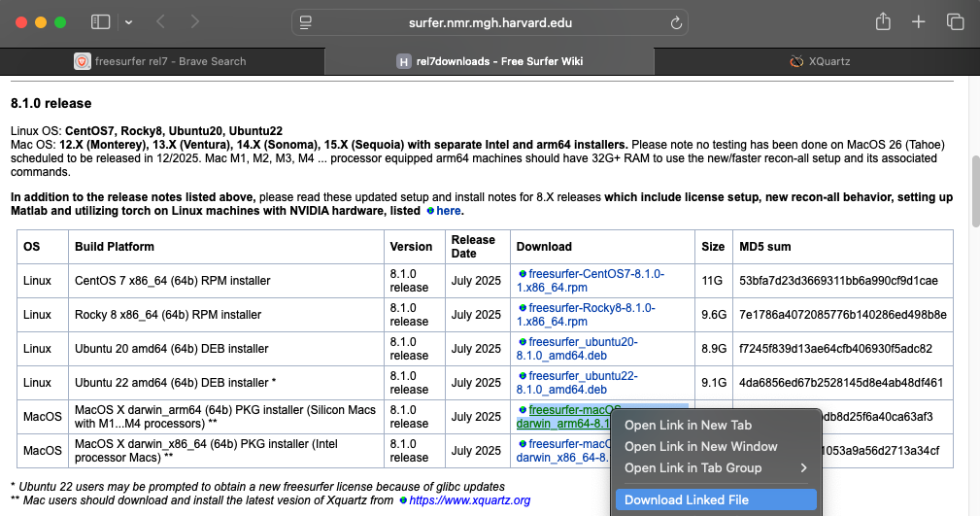
Task: Click the Safari sidebar toggle icon
Action: tap(100, 21)
